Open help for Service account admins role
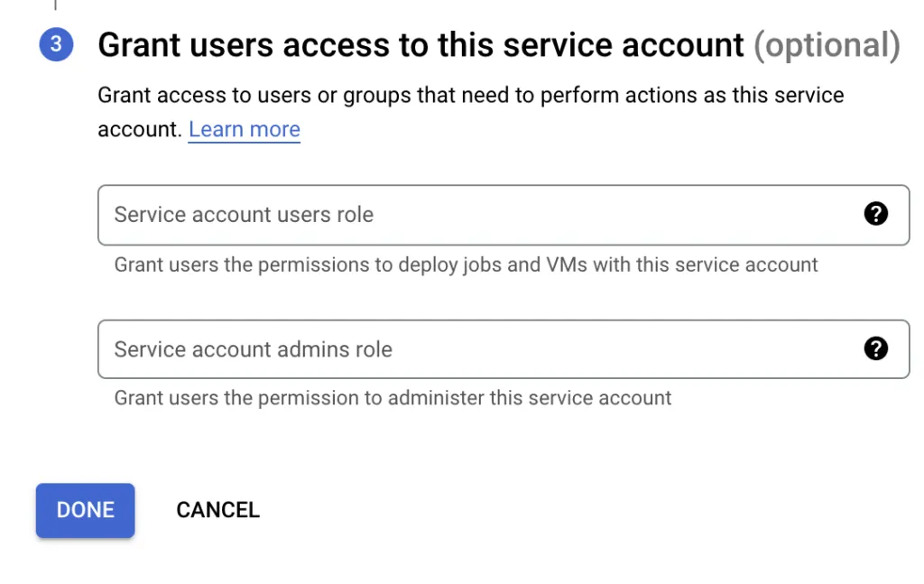 [875, 349]
